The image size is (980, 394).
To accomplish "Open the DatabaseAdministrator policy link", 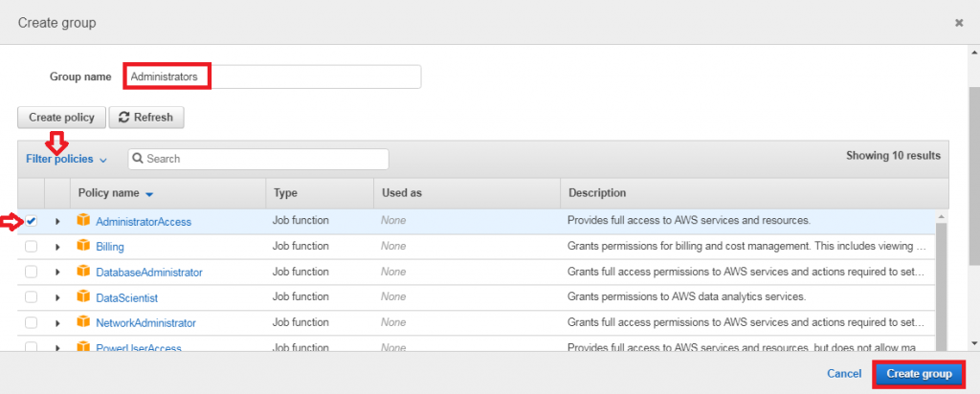I will tap(148, 273).
